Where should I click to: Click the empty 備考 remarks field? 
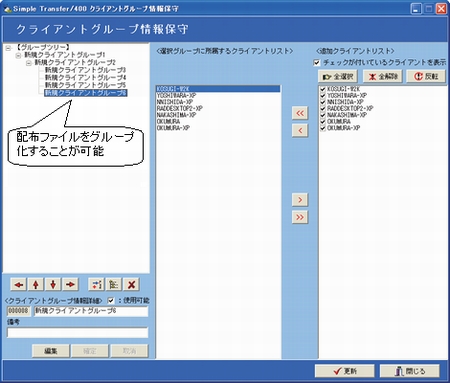click(77, 333)
